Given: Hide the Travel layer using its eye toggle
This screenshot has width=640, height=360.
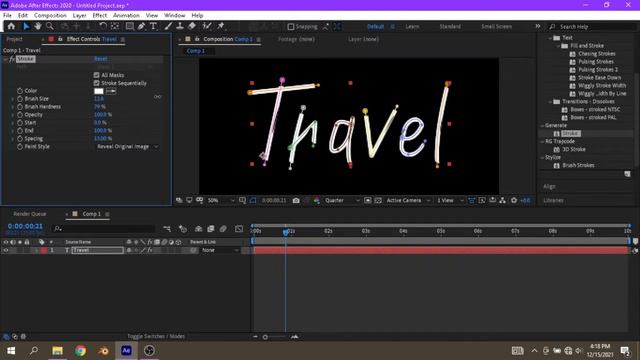Looking at the screenshot, I should 6,250.
